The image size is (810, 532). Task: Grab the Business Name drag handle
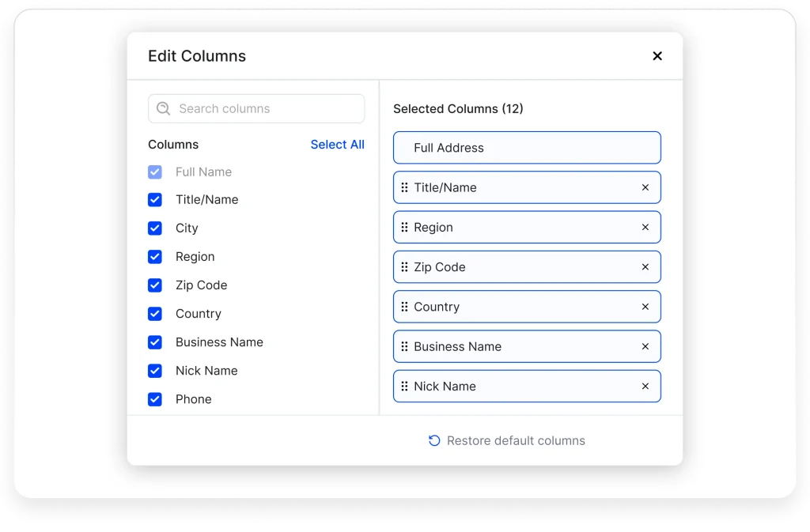[x=404, y=346]
